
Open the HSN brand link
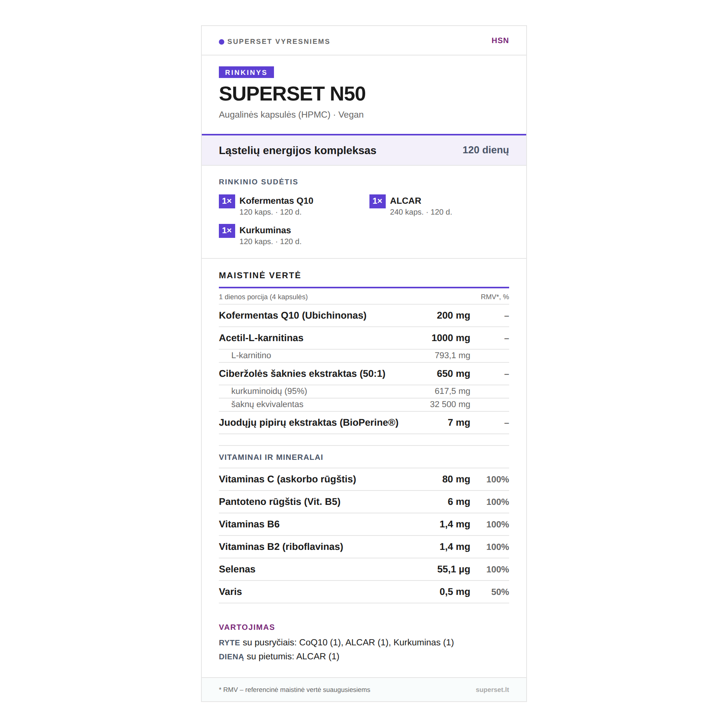click(x=500, y=41)
